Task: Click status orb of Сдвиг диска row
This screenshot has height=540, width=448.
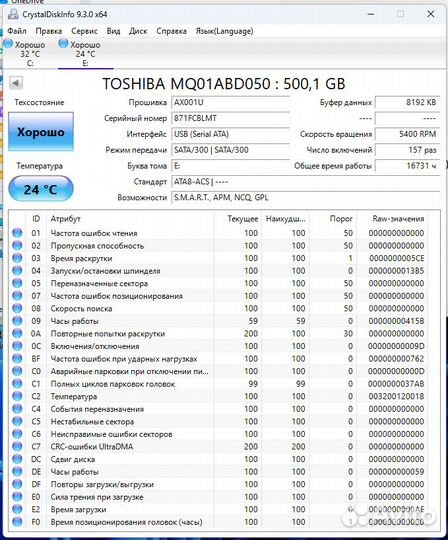Action: coord(17,459)
